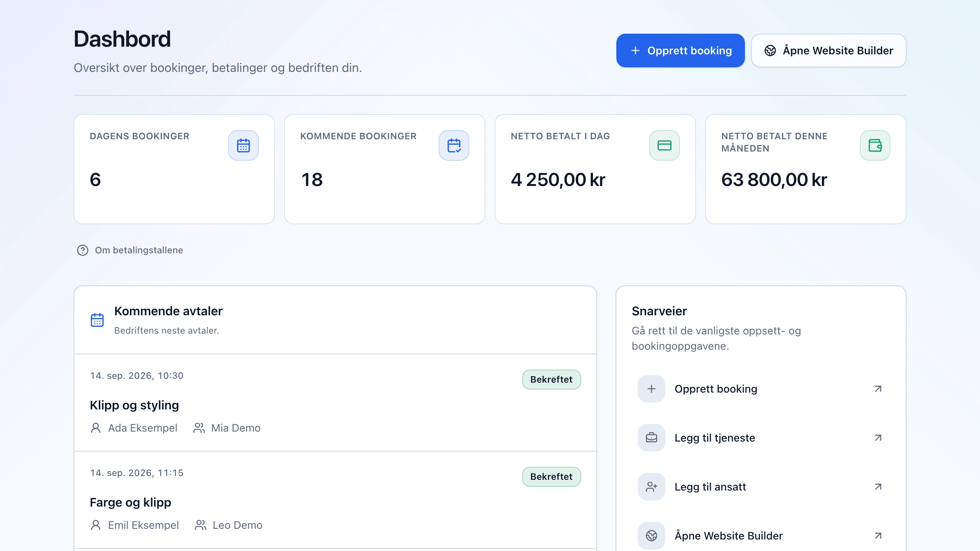Click the calendar icon in Dagens bookinger card
This screenshot has height=551, width=980.
tap(243, 145)
